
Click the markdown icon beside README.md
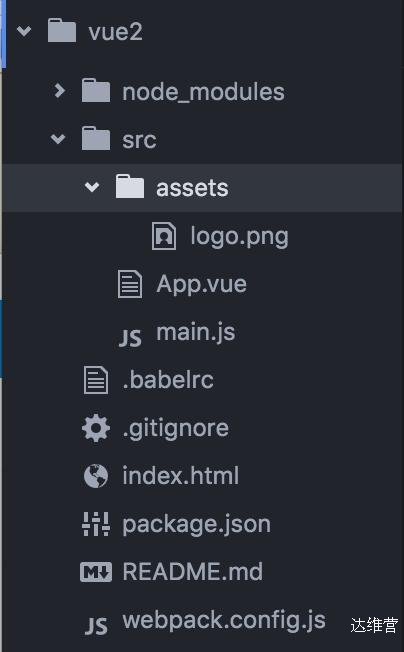[96, 572]
